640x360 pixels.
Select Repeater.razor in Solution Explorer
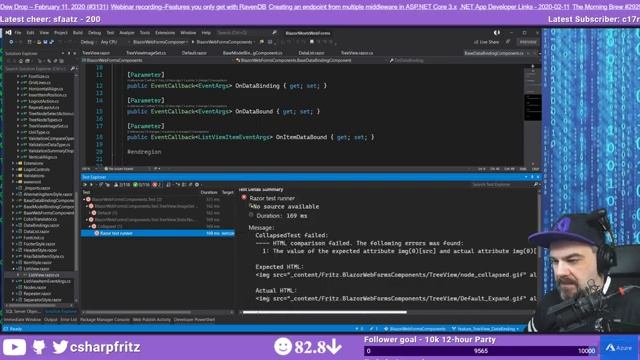37,293
